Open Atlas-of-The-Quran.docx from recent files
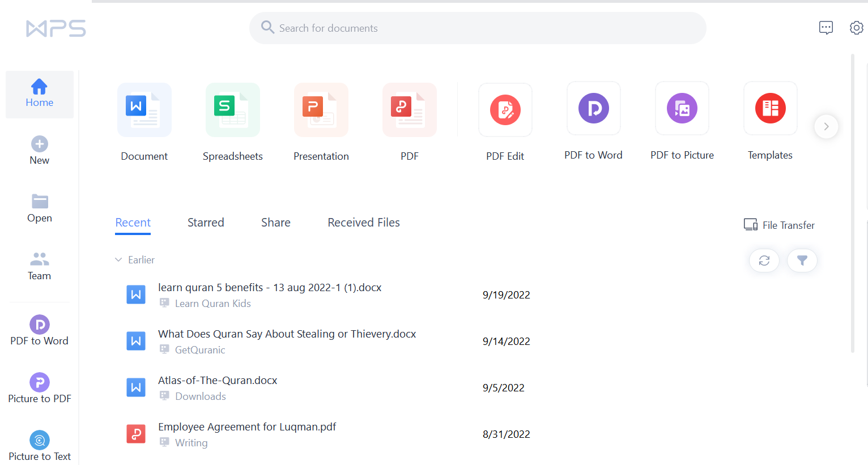Screen dimensions: 868x465 coord(329,388)
